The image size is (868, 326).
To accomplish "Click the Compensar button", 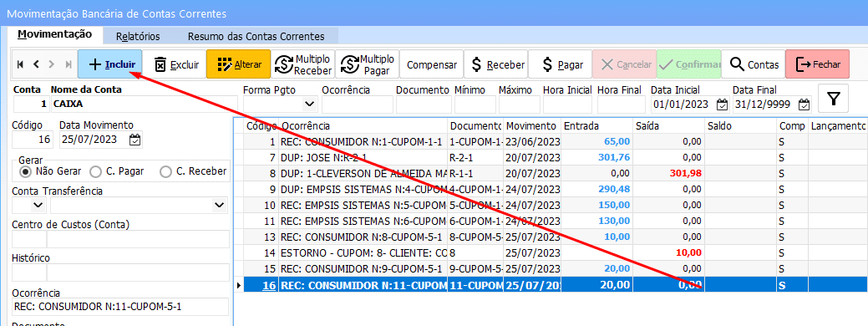I will 432,64.
